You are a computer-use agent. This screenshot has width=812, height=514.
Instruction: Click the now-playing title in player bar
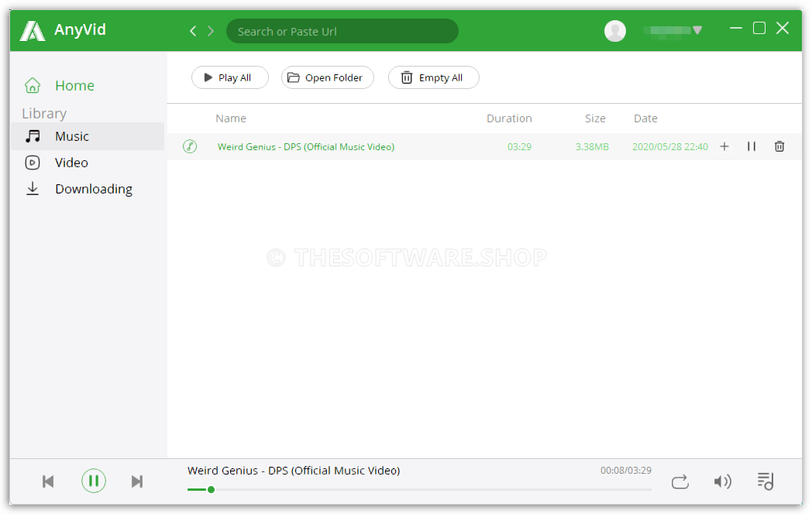pos(294,471)
